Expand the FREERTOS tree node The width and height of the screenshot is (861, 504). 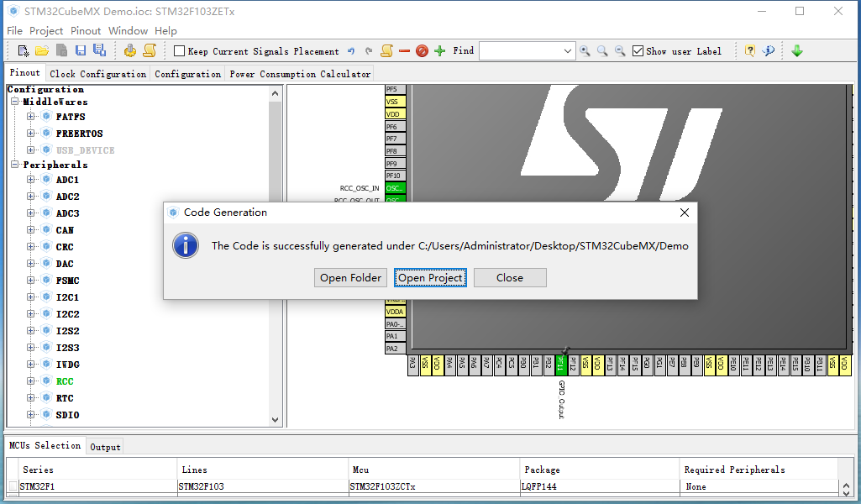(x=31, y=133)
